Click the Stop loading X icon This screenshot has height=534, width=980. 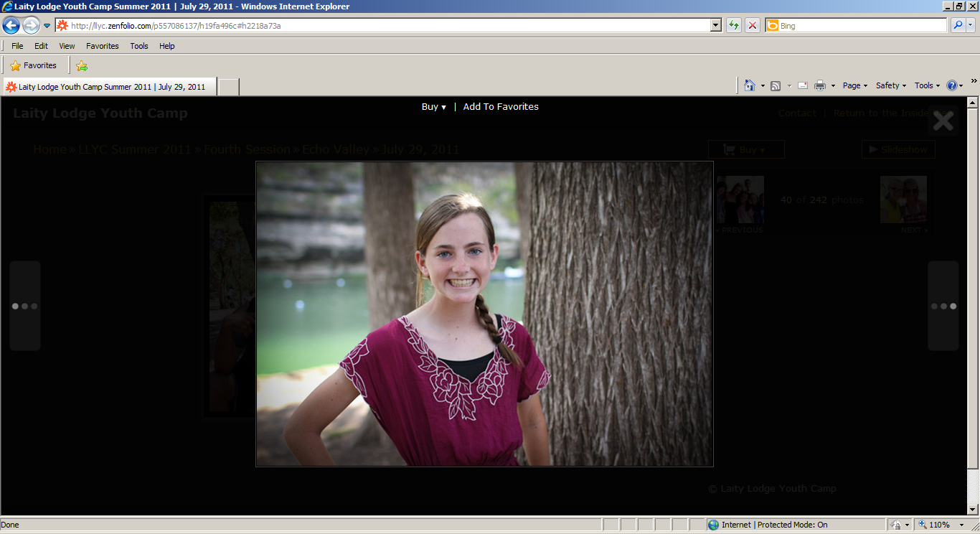click(753, 26)
